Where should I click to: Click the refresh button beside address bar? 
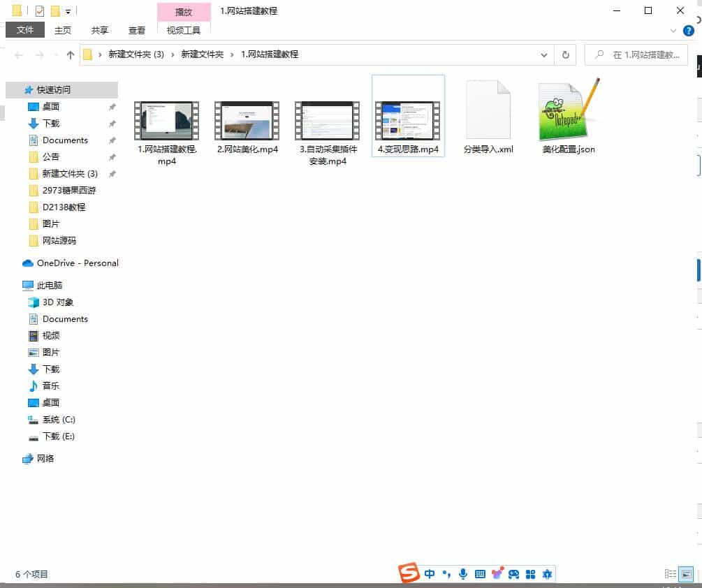565,54
